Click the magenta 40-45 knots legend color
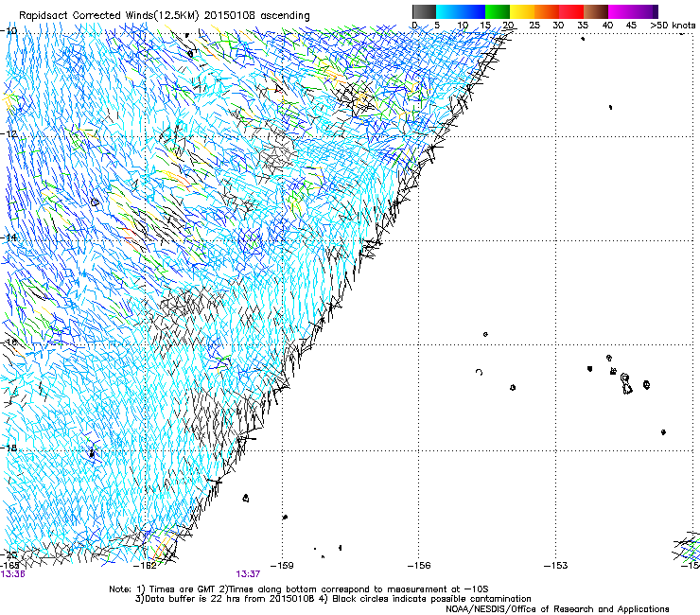 point(621,11)
